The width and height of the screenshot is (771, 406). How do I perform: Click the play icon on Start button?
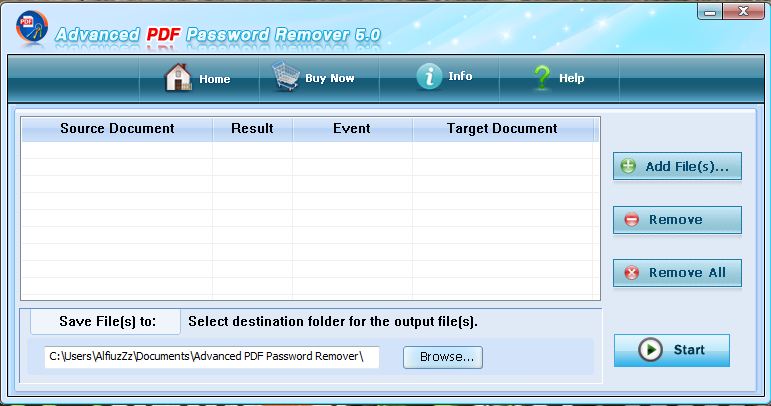pos(650,350)
